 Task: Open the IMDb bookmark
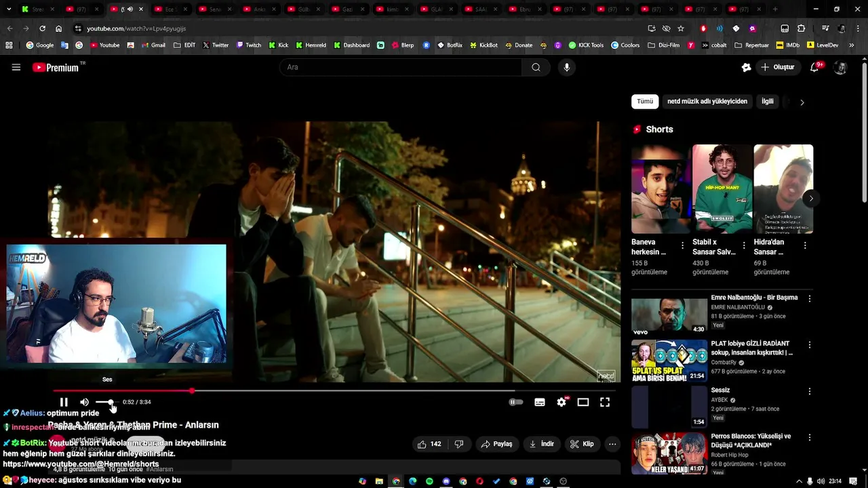(787, 45)
